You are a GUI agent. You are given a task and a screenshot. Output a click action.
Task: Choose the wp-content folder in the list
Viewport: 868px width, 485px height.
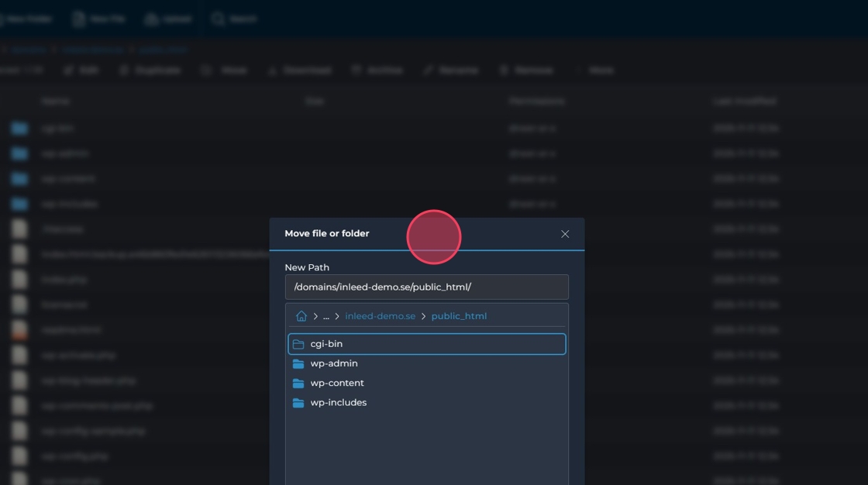point(337,383)
